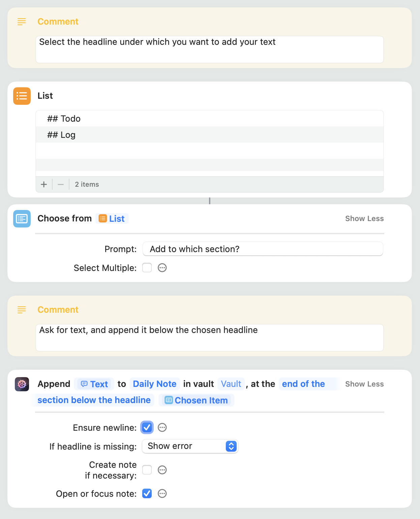Click the orange List action icon
The image size is (420, 519).
tap(22, 96)
